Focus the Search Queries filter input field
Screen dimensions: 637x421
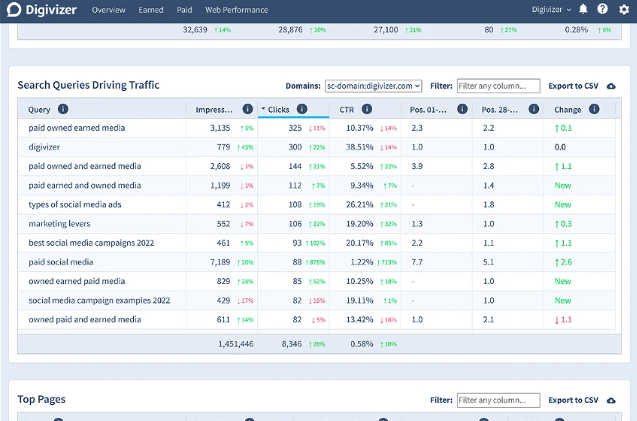pyautogui.click(x=498, y=86)
